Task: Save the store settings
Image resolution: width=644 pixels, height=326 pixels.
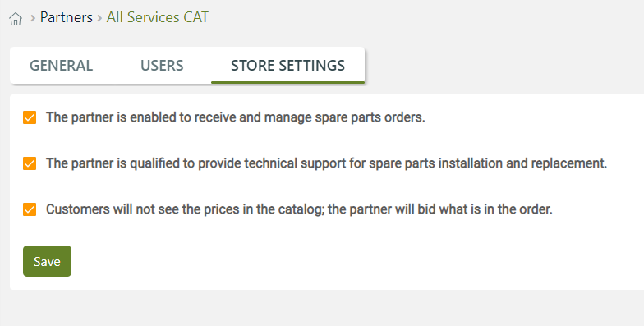Action: [48, 261]
